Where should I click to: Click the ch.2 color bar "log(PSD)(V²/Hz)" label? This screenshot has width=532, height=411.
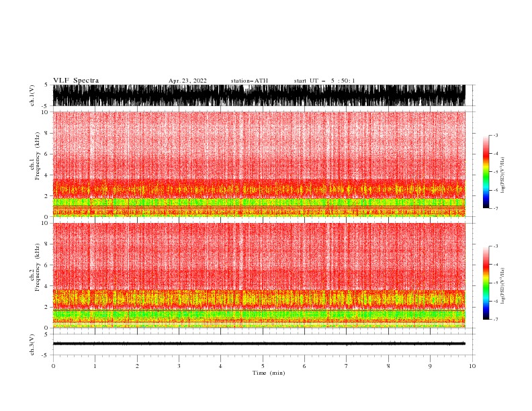pyautogui.click(x=503, y=286)
